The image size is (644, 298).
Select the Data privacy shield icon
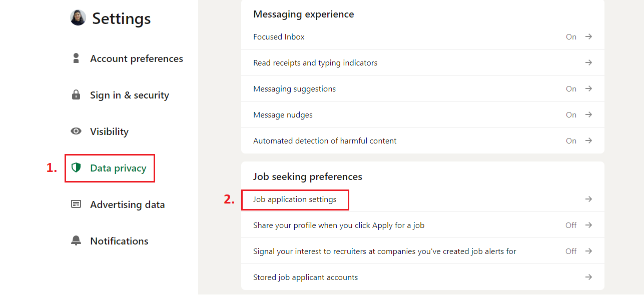pos(76,168)
